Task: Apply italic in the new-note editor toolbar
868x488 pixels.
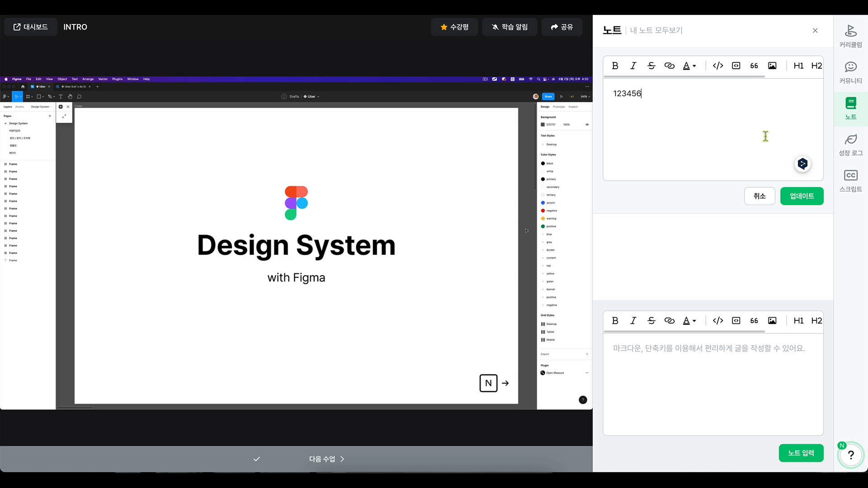Action: pos(633,320)
